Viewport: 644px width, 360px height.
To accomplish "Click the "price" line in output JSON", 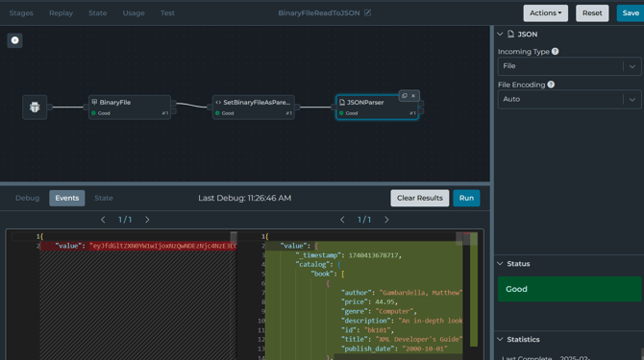I will tap(369, 302).
